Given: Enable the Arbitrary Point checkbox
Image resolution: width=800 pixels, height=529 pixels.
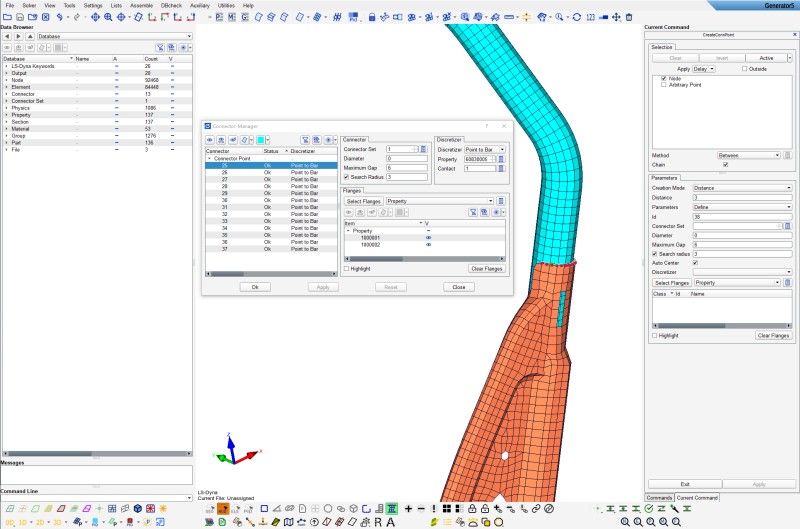Looking at the screenshot, I should [x=664, y=85].
